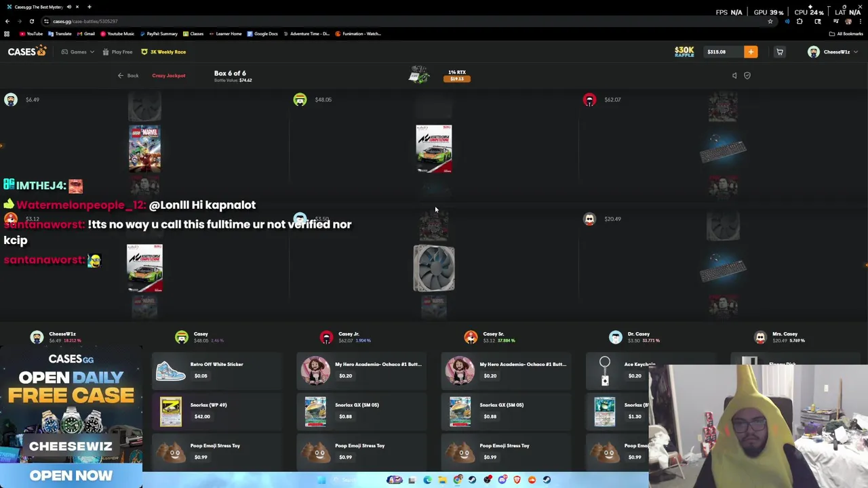Screen dimensions: 868x488
Task: Open the Games dropdown menu
Action: click(78, 52)
